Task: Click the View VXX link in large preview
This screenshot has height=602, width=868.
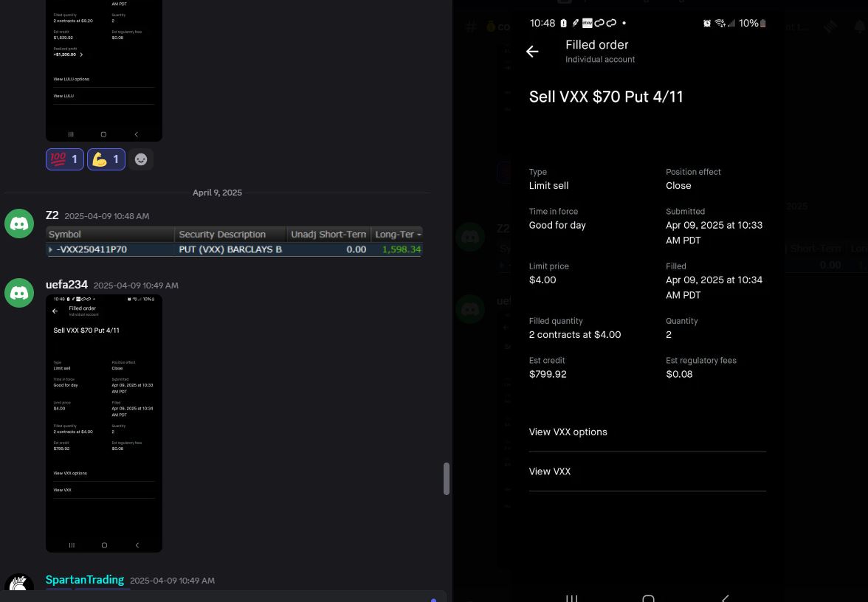Action: [x=550, y=471]
